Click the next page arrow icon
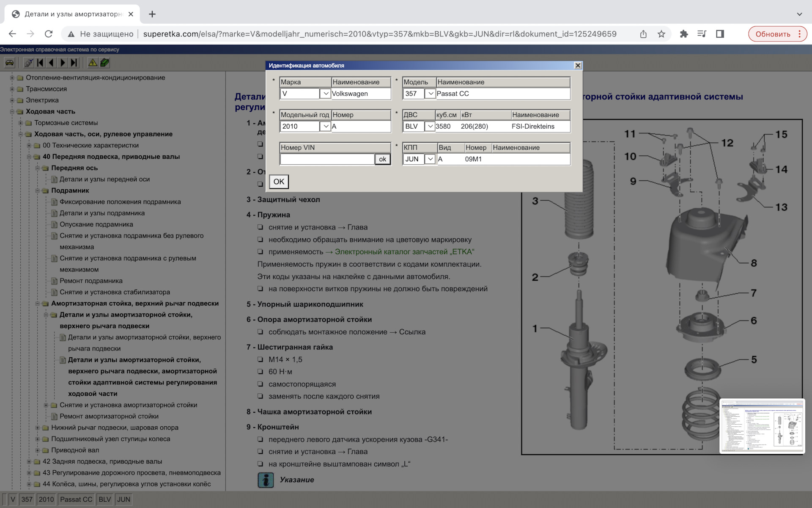Image resolution: width=812 pixels, height=508 pixels. coord(63,63)
